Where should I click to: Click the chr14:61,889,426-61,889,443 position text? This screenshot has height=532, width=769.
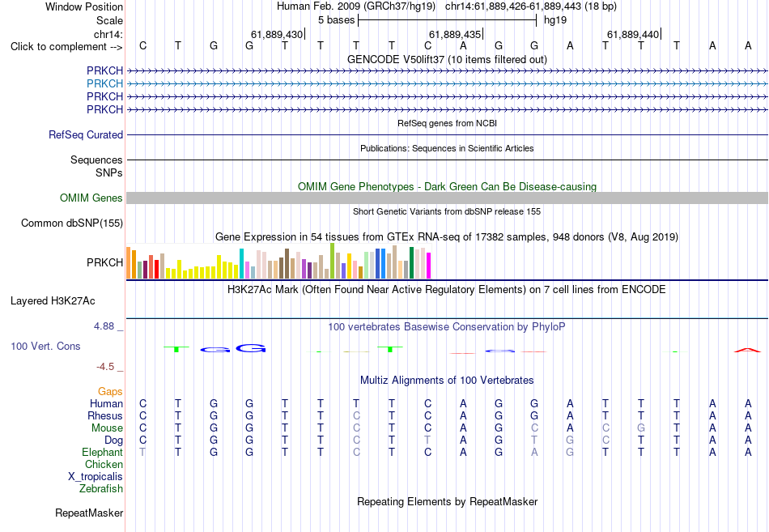click(x=531, y=6)
